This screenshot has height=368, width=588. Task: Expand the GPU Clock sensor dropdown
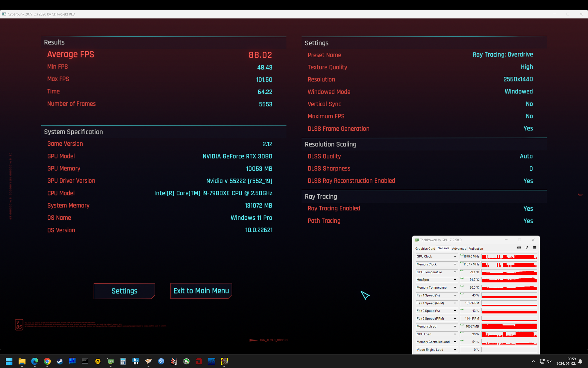pyautogui.click(x=455, y=257)
